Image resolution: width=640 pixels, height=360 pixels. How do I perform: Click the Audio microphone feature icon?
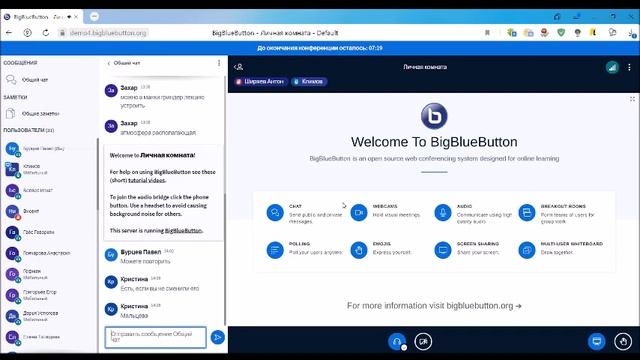[x=443, y=213]
